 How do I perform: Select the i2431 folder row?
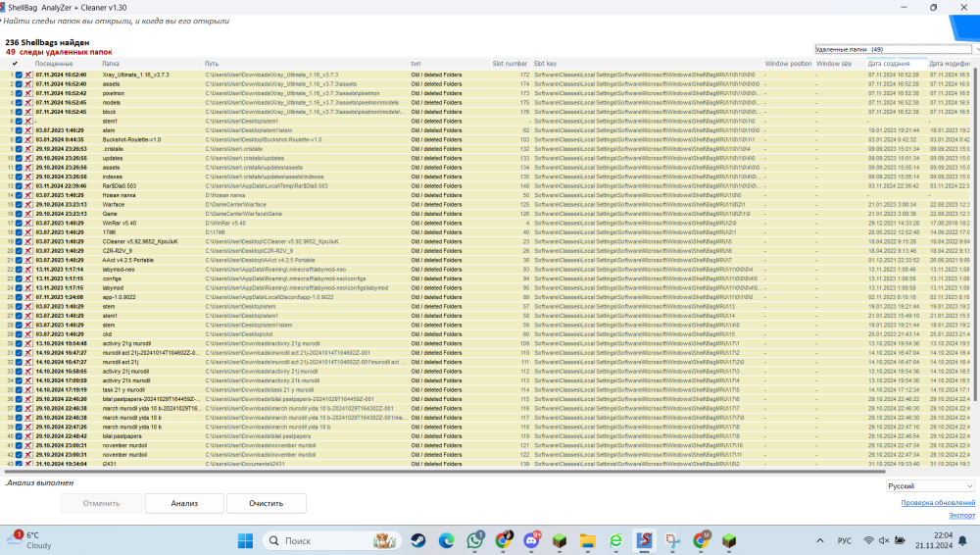[487, 464]
